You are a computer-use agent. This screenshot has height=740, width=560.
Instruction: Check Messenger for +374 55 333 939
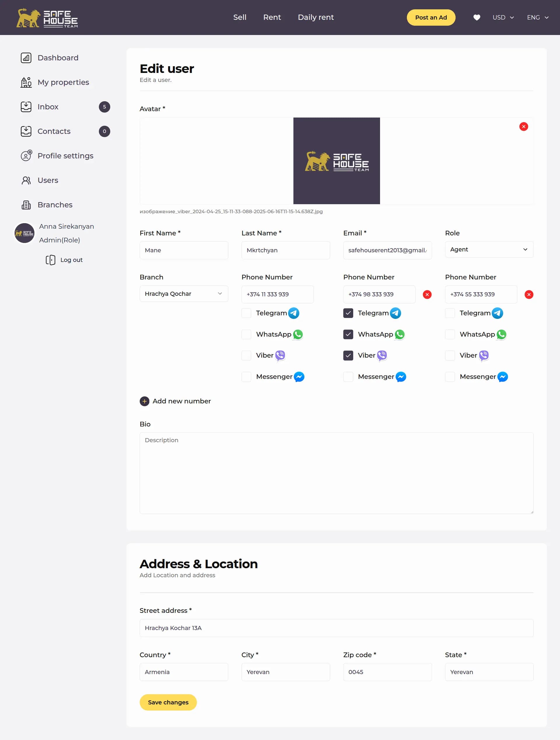[450, 377]
